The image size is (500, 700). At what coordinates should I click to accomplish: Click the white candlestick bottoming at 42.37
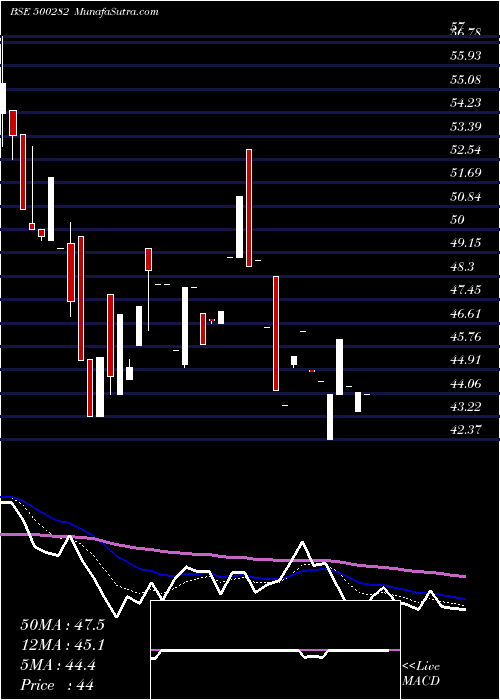coord(330,417)
